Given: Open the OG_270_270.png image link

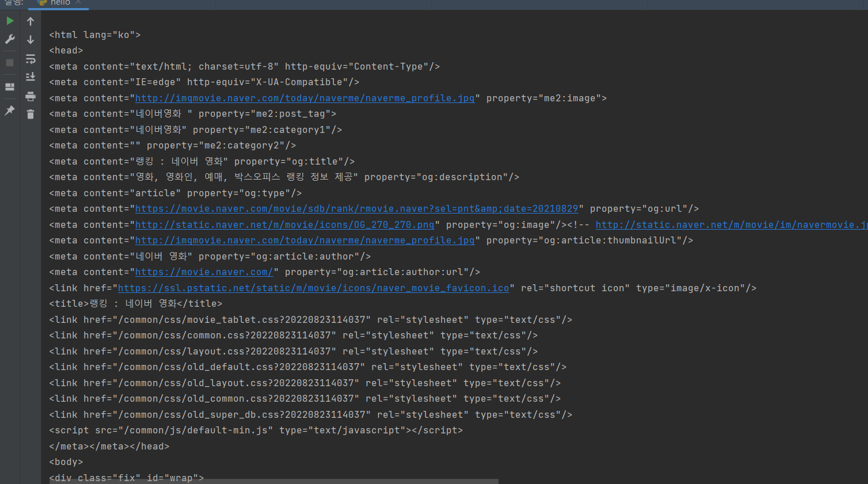Looking at the screenshot, I should click(x=284, y=225).
